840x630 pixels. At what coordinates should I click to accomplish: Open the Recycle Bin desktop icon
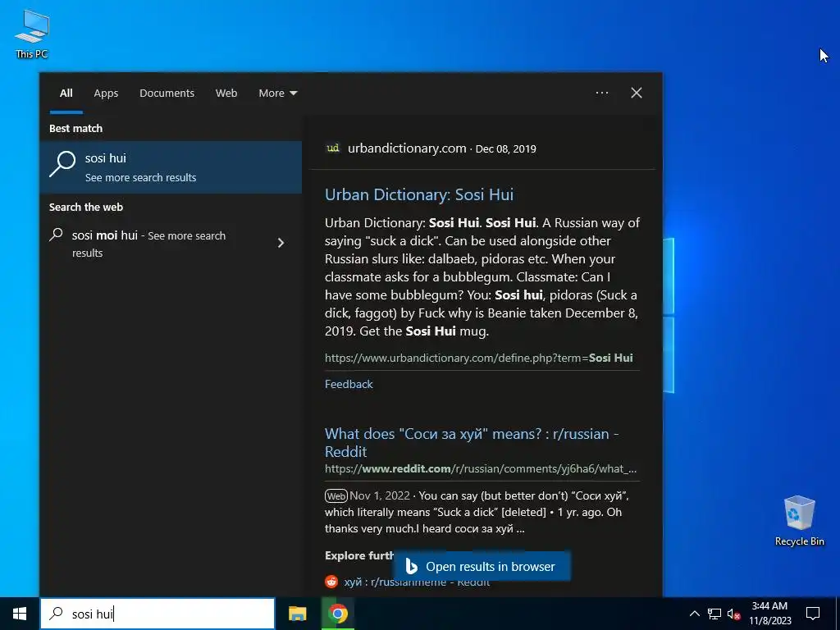coord(799,521)
